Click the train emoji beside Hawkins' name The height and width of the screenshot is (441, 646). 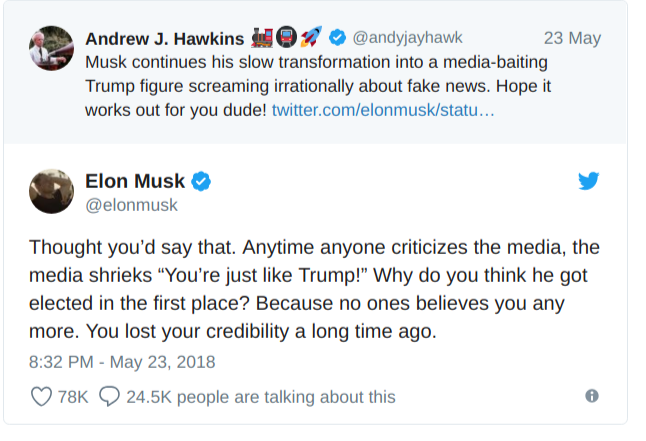[x=263, y=39]
